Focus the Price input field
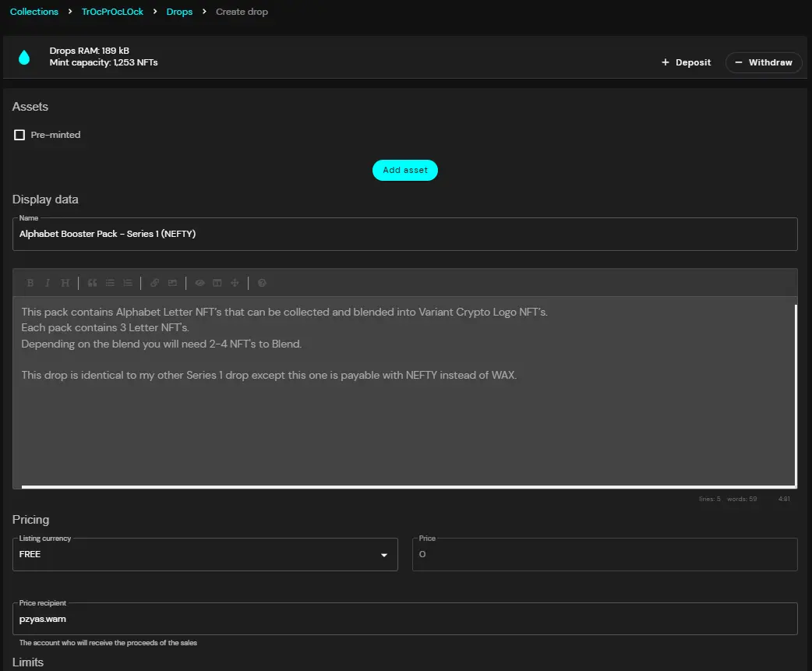 [605, 555]
